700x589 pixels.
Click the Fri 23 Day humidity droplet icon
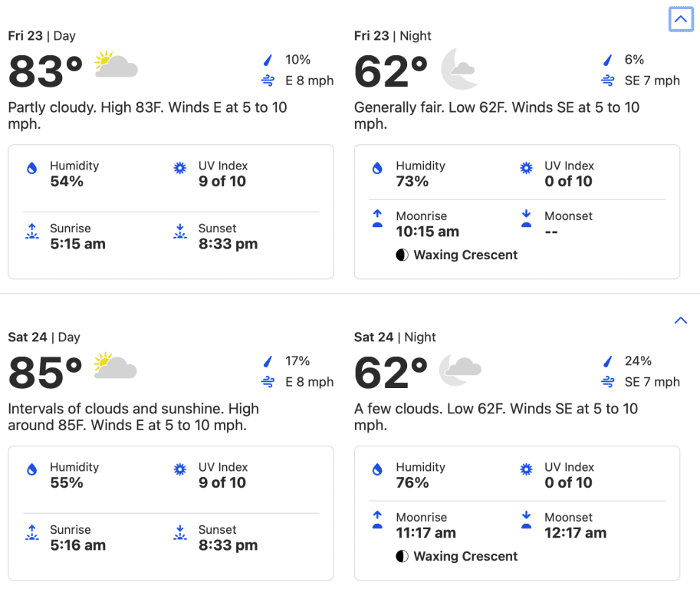32,169
